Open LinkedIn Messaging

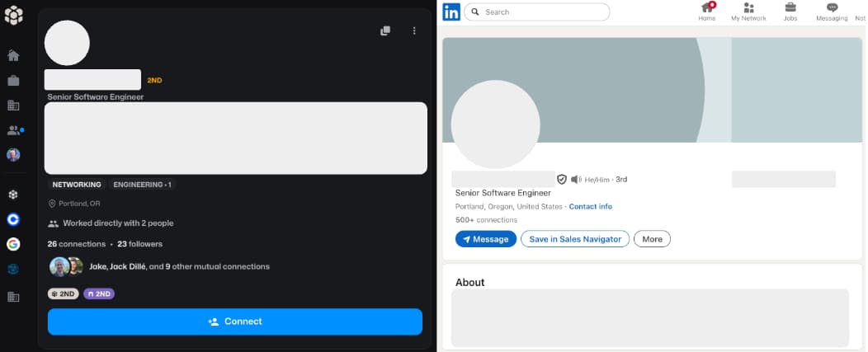pos(832,12)
